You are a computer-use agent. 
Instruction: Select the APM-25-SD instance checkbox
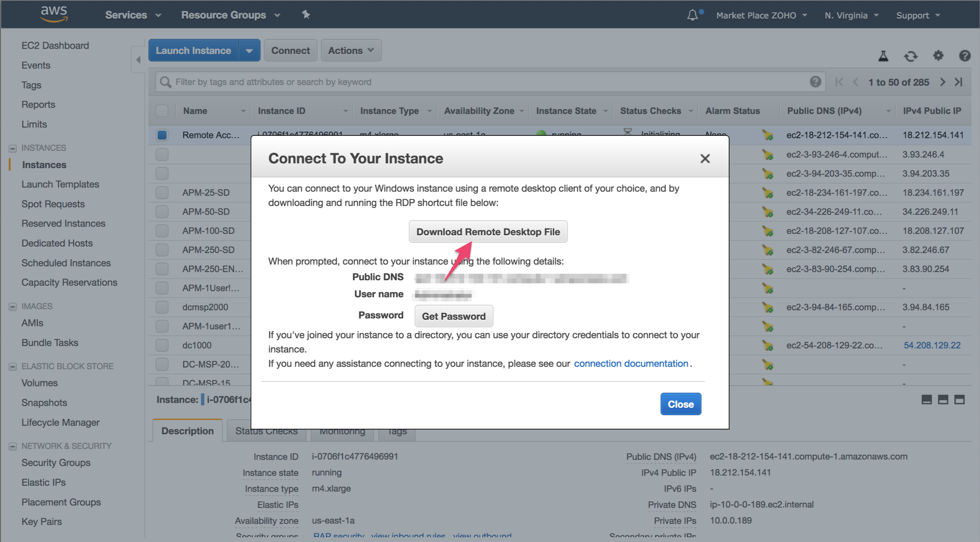point(162,193)
